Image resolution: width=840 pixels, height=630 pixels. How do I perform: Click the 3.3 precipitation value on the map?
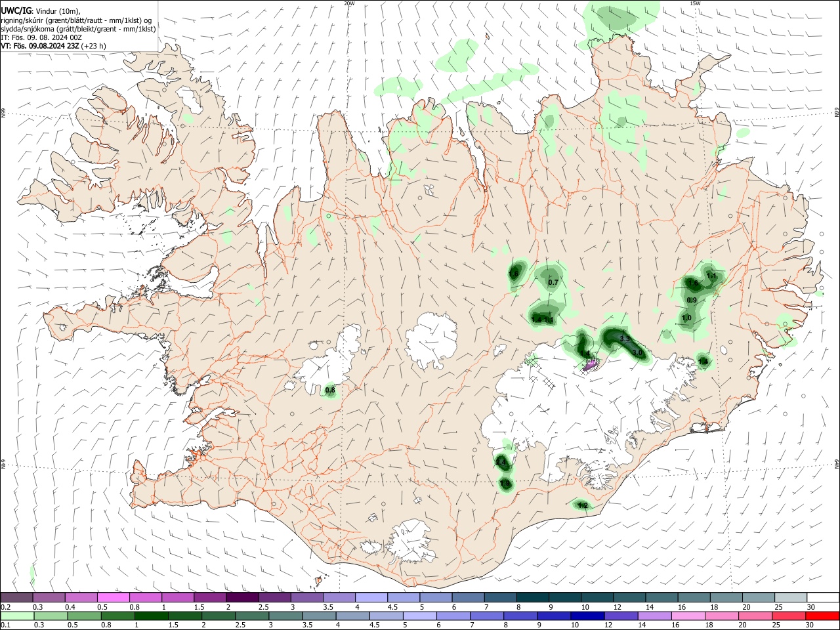click(x=625, y=339)
